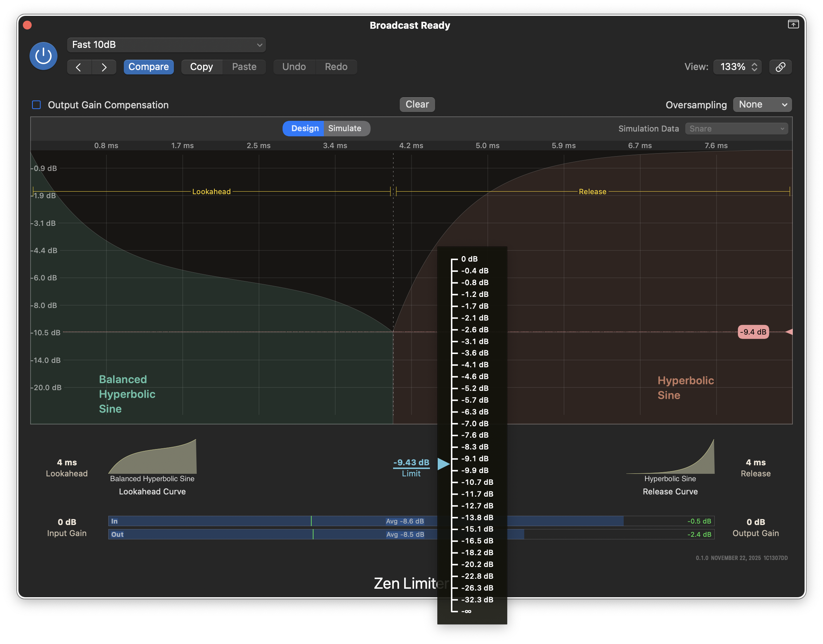Toggle the plugin power bypass button

(x=43, y=56)
